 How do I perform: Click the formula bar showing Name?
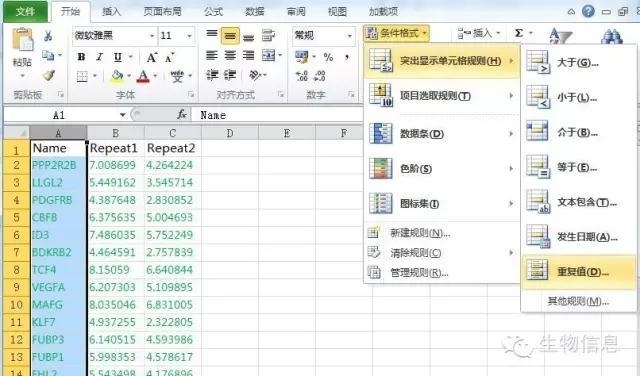(278, 115)
